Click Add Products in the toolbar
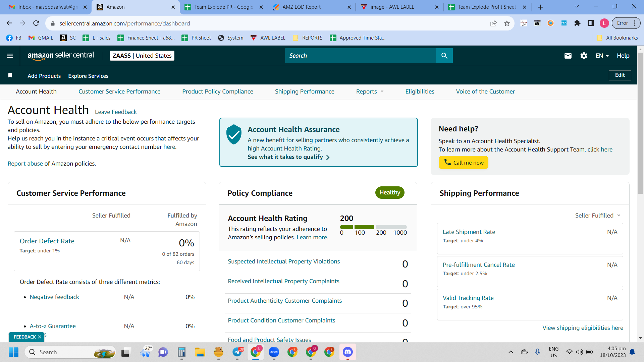This screenshot has width=644, height=362. (44, 76)
